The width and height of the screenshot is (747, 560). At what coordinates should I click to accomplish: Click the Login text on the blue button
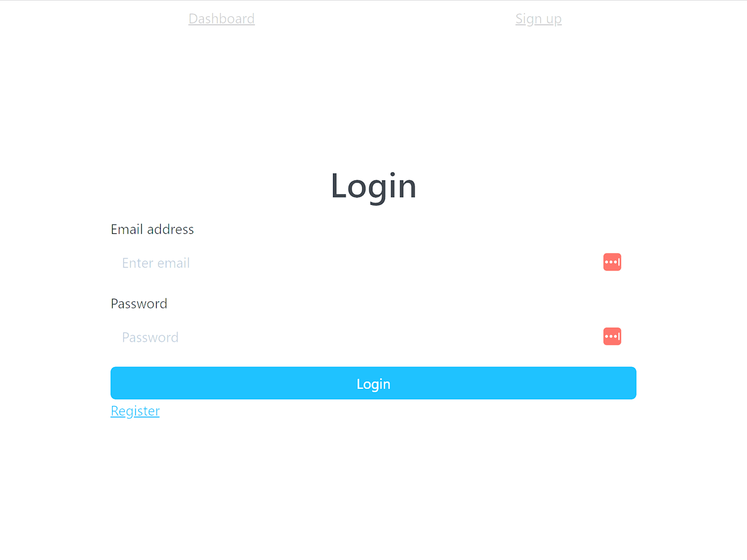point(374,384)
